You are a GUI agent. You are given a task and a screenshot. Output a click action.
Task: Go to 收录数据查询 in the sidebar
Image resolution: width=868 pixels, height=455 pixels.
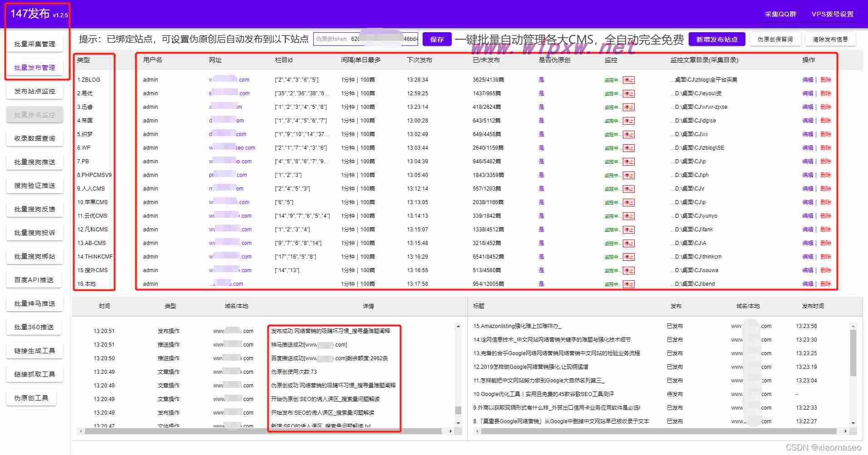pos(35,138)
